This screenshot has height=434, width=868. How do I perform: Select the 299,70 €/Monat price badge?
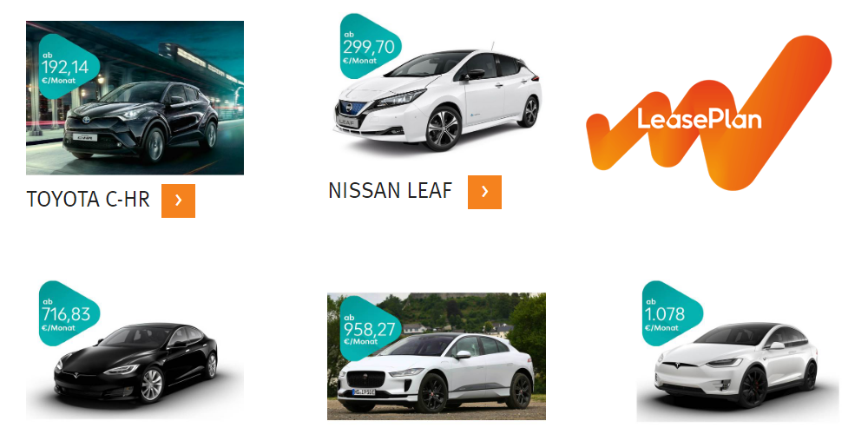tap(370, 47)
